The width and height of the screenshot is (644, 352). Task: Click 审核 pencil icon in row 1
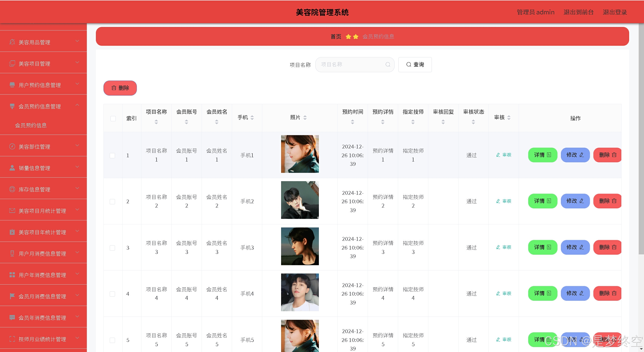pyautogui.click(x=498, y=155)
